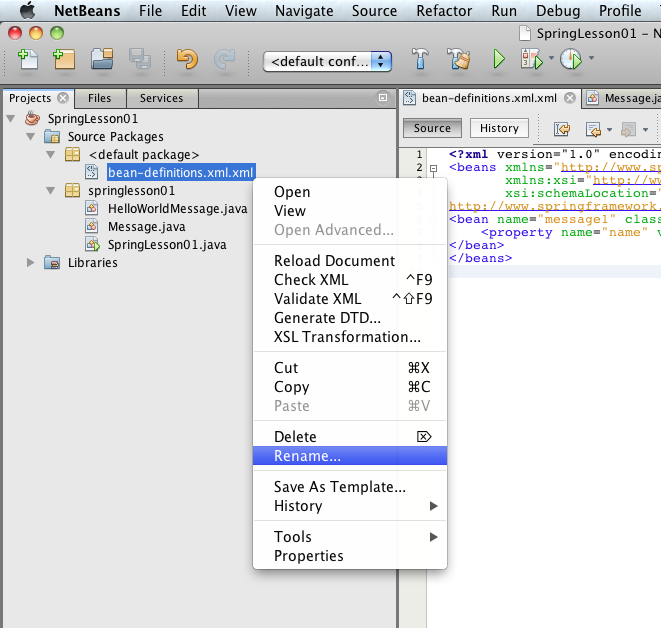Collapse the default package node
Image resolution: width=661 pixels, height=628 pixels.
pyautogui.click(x=51, y=155)
